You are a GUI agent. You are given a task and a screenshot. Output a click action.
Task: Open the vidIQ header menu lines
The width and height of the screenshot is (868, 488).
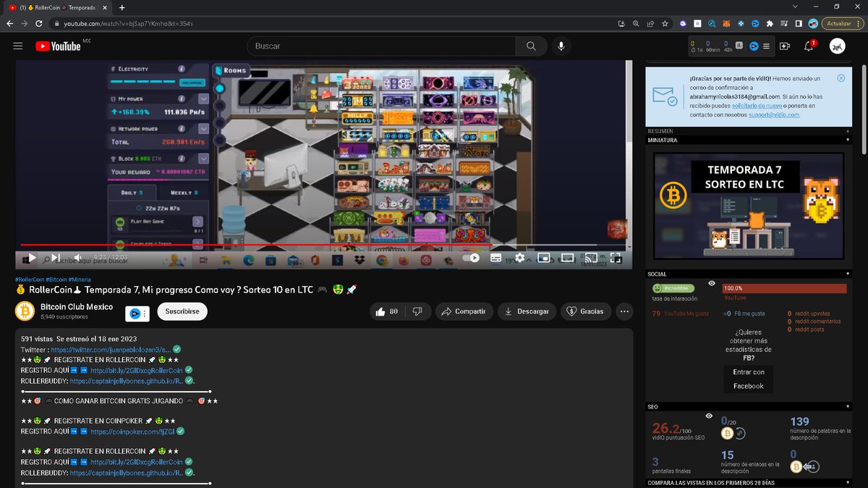(x=766, y=46)
